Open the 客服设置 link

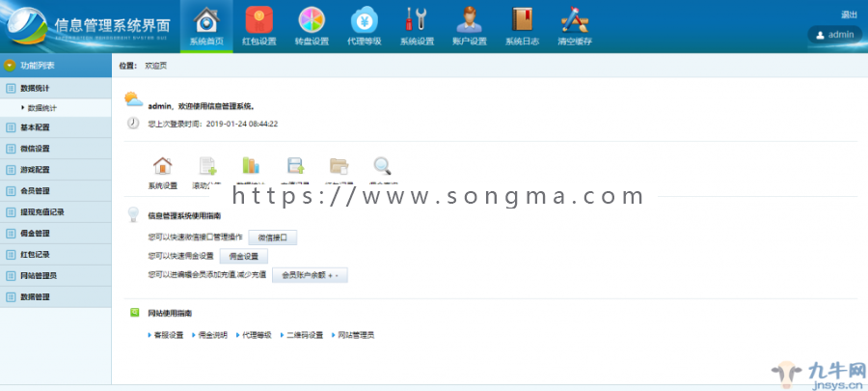tap(168, 335)
